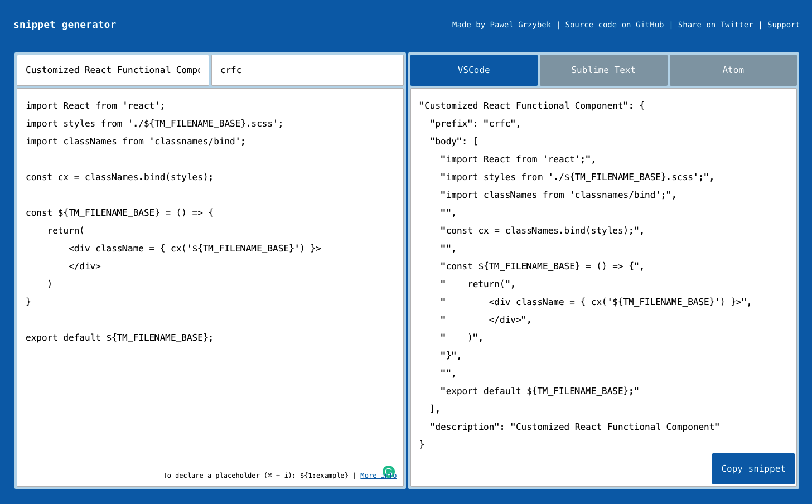Click the "description" line in the generated output
The image size is (812, 504).
(574, 427)
